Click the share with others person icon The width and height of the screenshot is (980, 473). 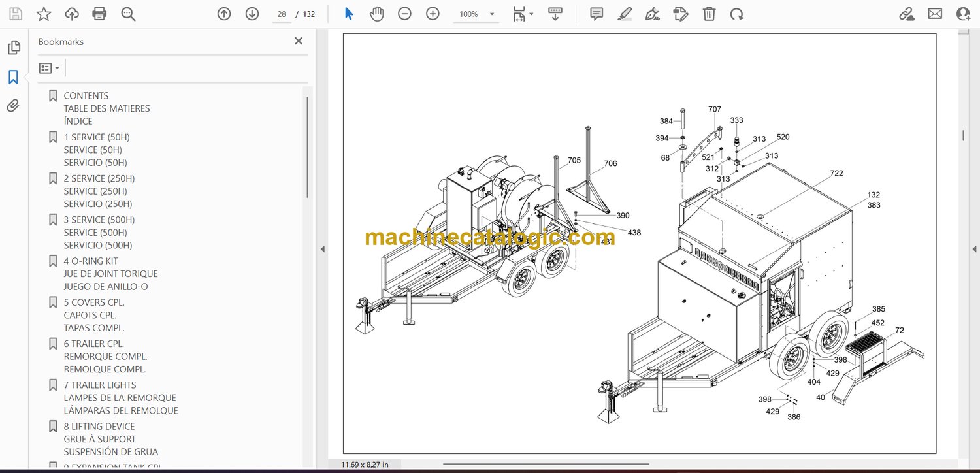(x=963, y=14)
